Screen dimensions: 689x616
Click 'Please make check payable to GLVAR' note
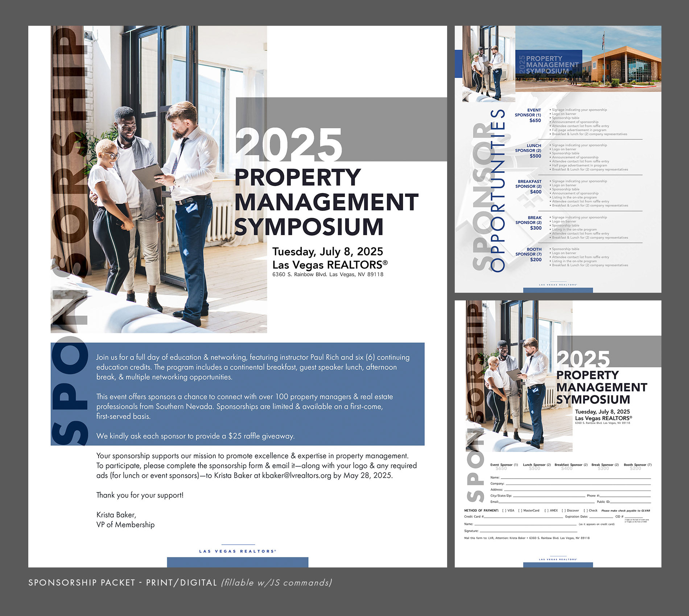626,511
